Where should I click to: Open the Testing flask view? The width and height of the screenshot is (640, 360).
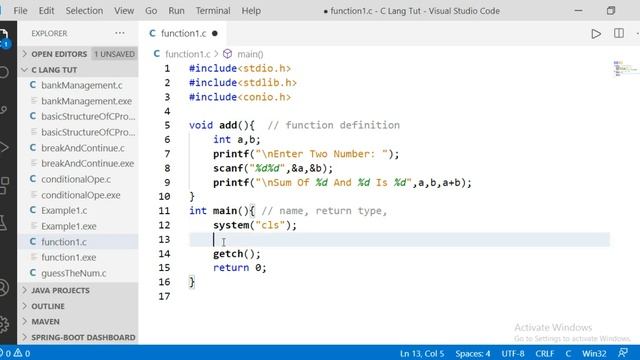click(3, 222)
